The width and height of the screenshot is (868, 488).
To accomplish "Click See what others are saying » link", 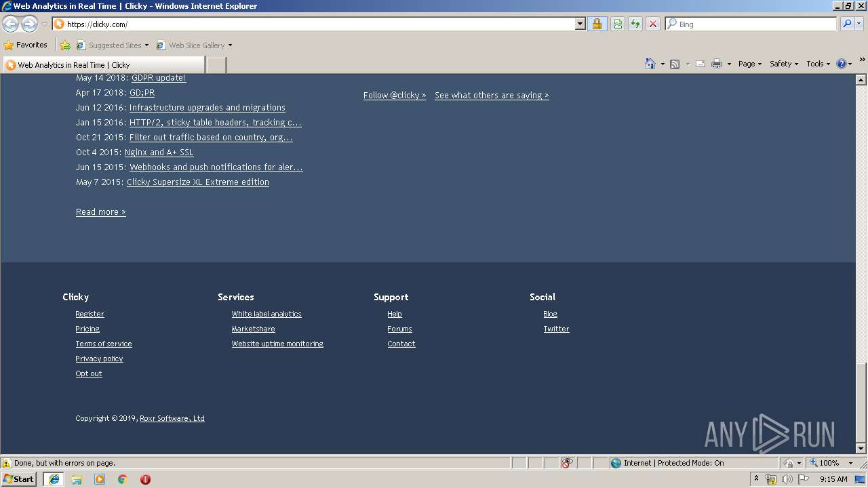I will (492, 96).
